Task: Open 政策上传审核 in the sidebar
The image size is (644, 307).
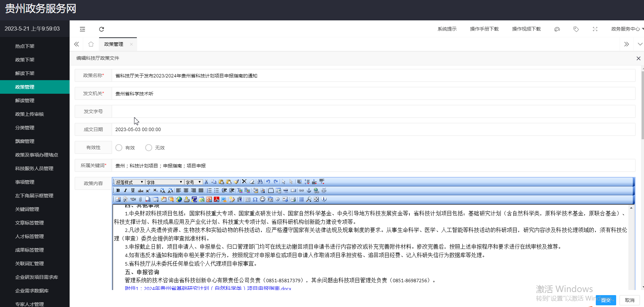Action: (30, 114)
